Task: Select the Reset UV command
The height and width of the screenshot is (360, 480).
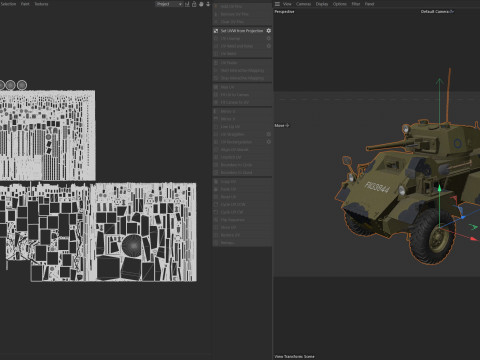Action: pyautogui.click(x=242, y=197)
